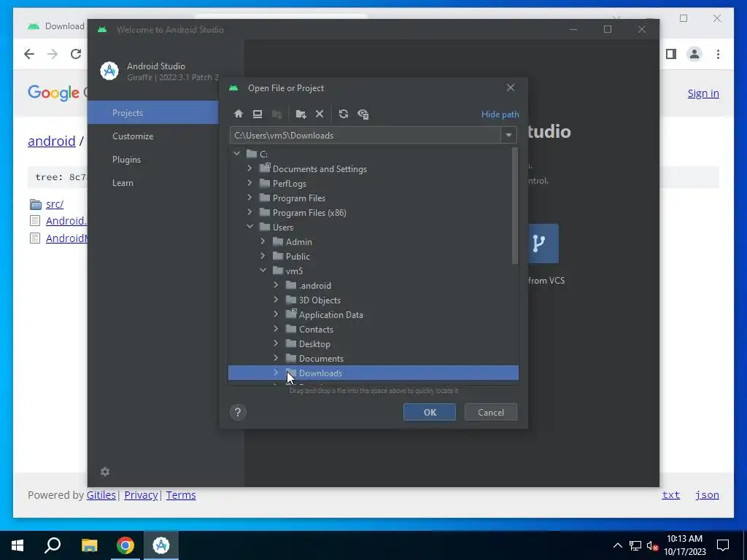Open Windows Start menu

pos(18,545)
